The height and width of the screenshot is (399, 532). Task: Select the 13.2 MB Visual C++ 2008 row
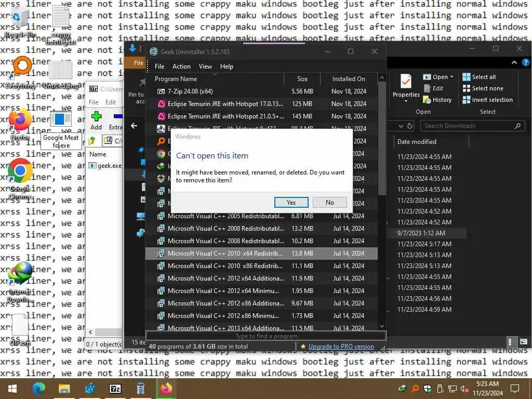261,229
